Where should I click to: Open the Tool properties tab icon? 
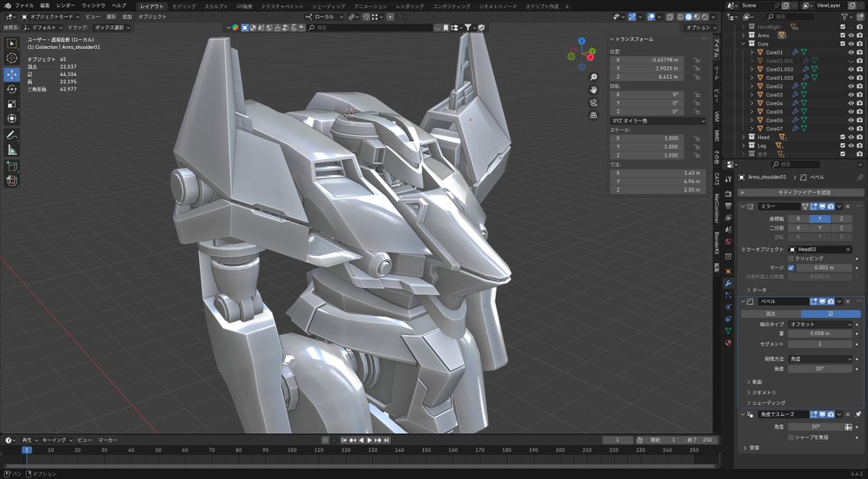tap(728, 179)
